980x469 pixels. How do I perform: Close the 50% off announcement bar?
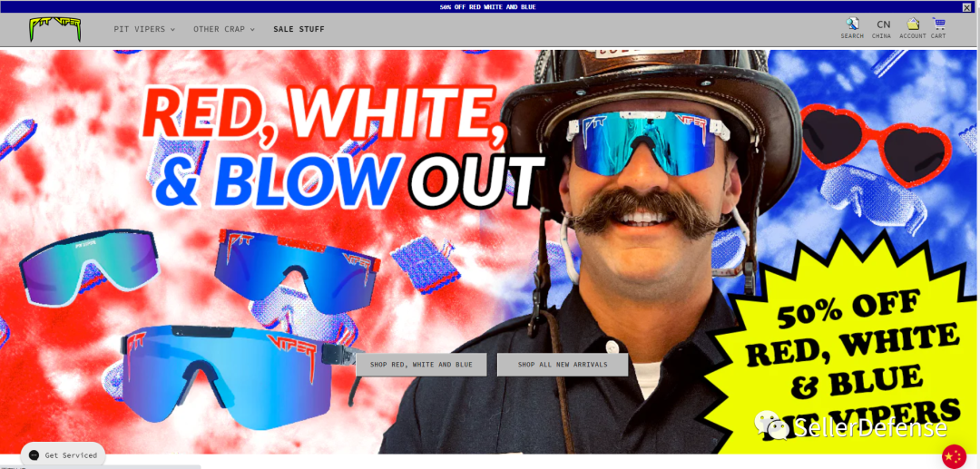point(967,7)
